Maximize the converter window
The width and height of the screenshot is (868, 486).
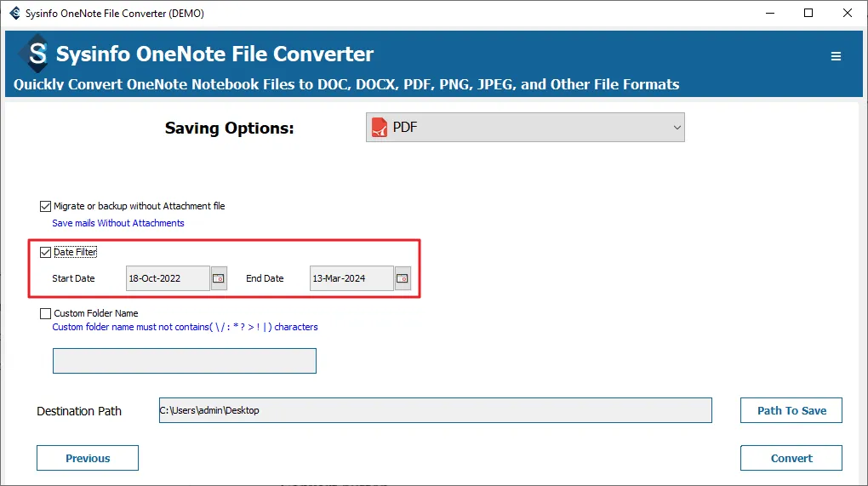tap(808, 13)
